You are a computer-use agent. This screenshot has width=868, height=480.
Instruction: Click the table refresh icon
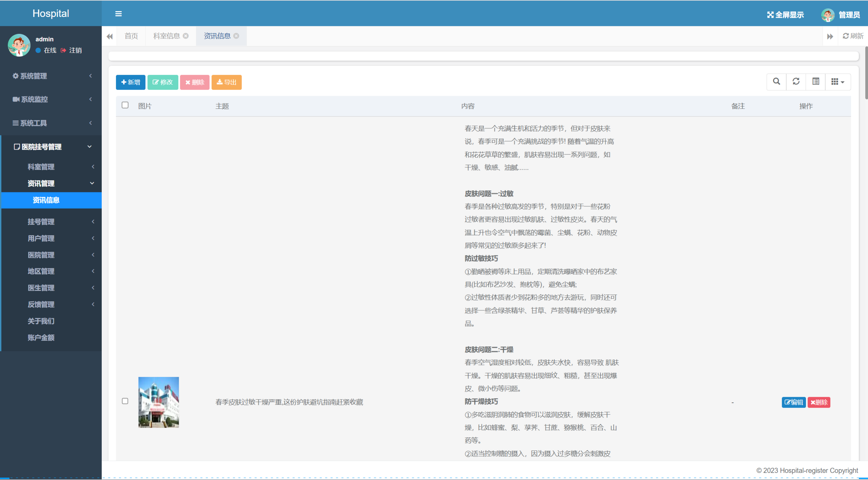(796, 82)
